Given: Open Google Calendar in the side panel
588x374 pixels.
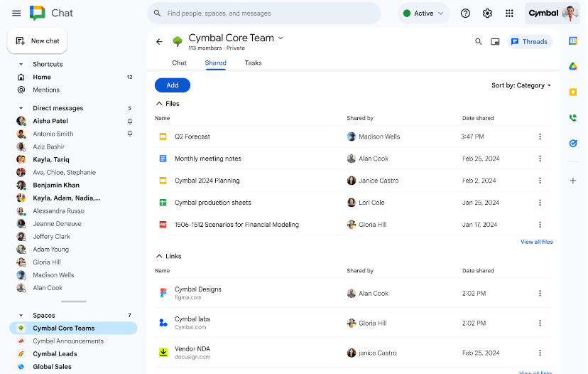Looking at the screenshot, I should pyautogui.click(x=573, y=41).
